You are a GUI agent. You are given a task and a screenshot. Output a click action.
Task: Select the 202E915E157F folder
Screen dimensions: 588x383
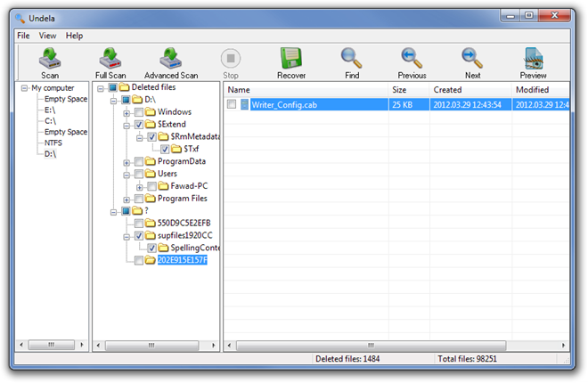pos(183,260)
